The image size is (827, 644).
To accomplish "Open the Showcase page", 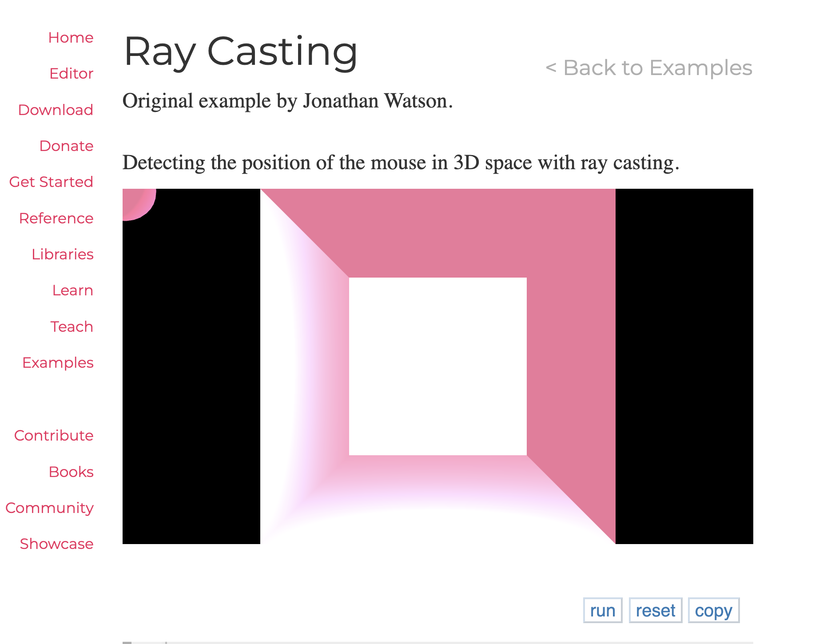I will coord(56,544).
